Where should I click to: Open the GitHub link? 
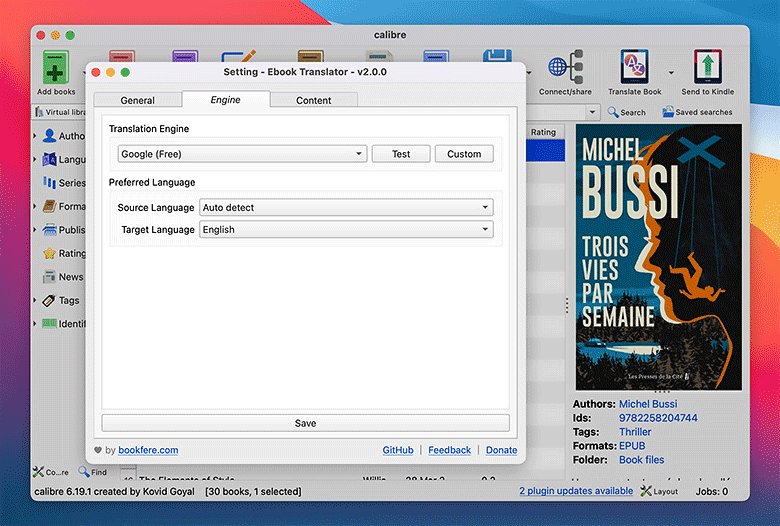click(x=397, y=450)
